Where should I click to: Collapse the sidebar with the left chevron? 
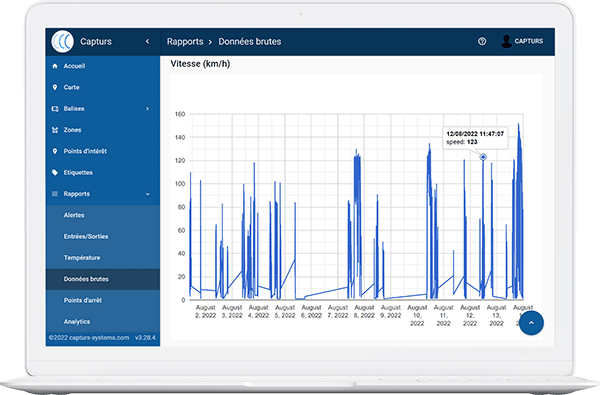(148, 41)
